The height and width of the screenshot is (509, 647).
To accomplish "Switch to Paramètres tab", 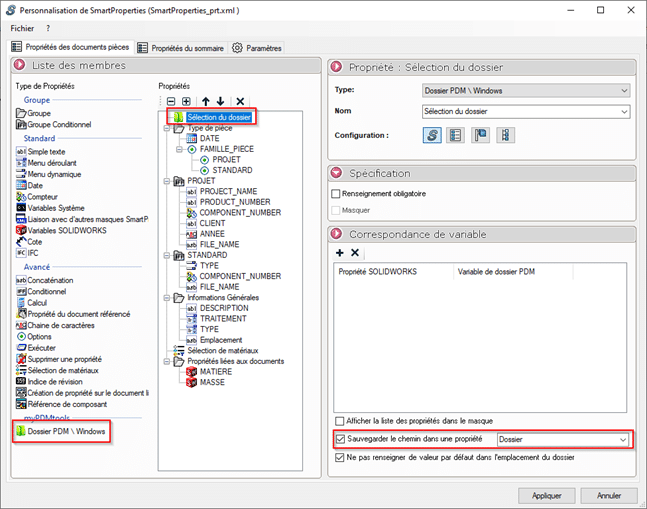I will (256, 48).
